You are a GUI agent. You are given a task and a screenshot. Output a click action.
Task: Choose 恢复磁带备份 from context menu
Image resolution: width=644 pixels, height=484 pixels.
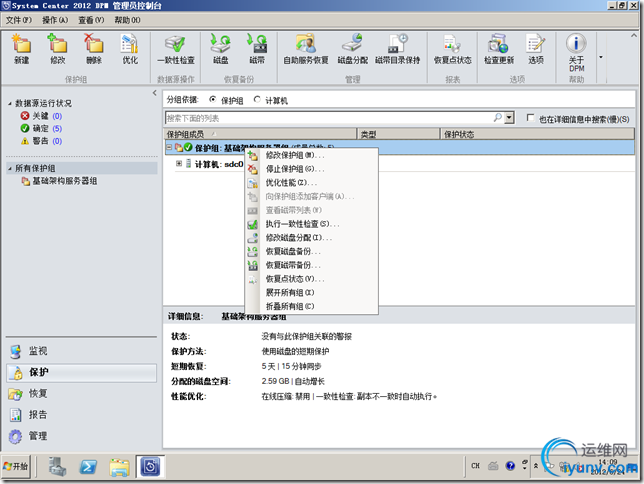click(x=311, y=265)
